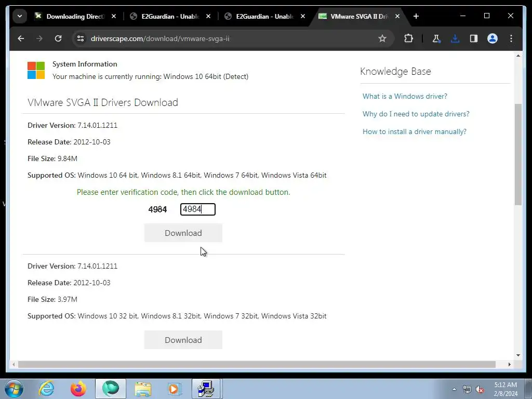Open Windows Media Player taskbar icon
Viewport: 532px width, 399px height.
click(x=175, y=389)
